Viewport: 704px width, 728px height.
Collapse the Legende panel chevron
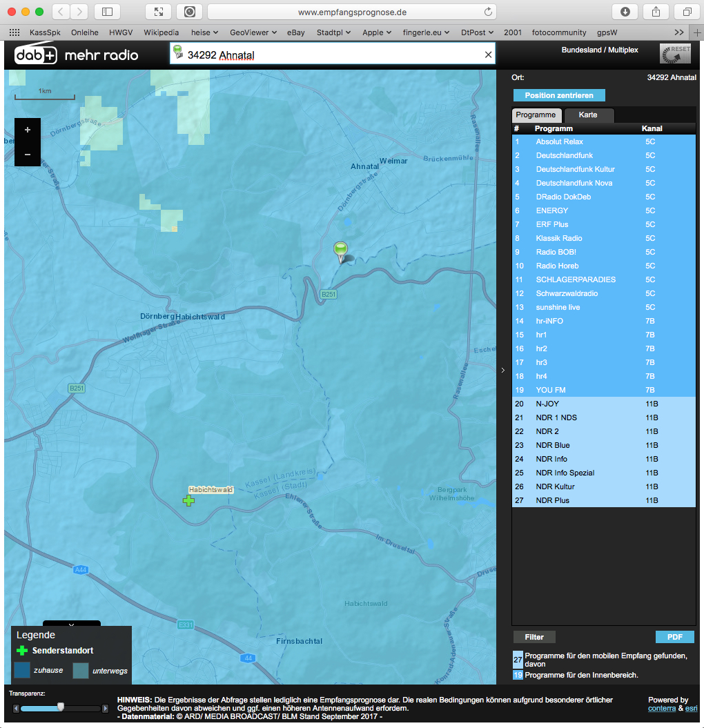72,624
